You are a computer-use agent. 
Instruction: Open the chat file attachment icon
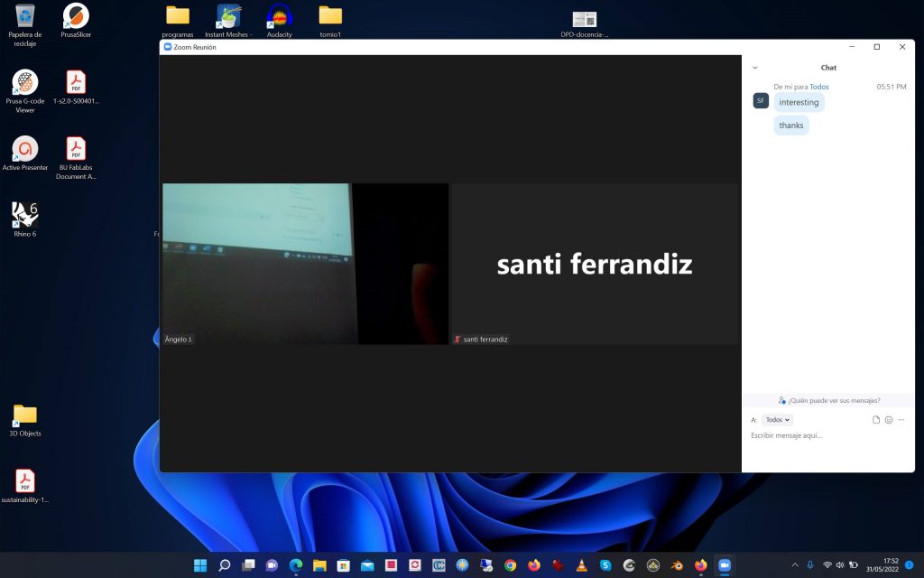click(875, 420)
